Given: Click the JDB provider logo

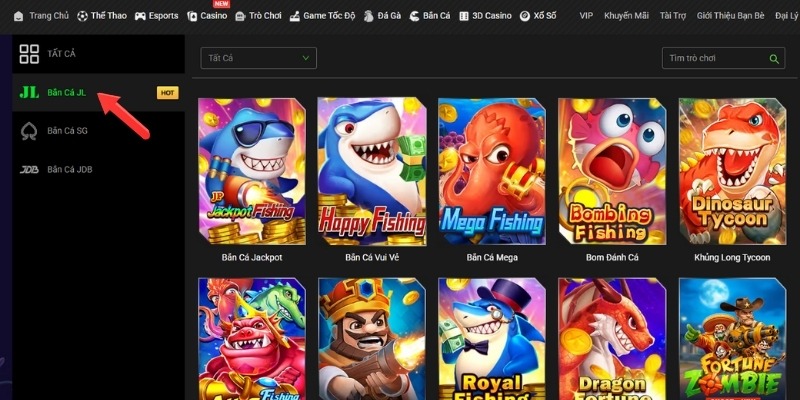Looking at the screenshot, I should [x=29, y=170].
